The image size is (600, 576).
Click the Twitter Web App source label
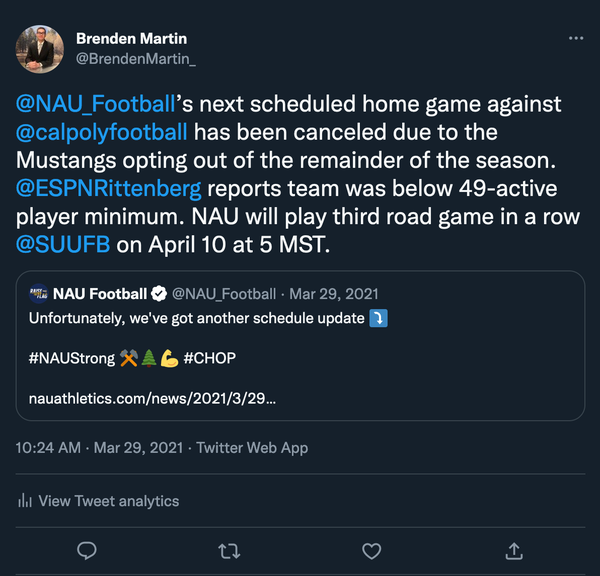(x=252, y=448)
